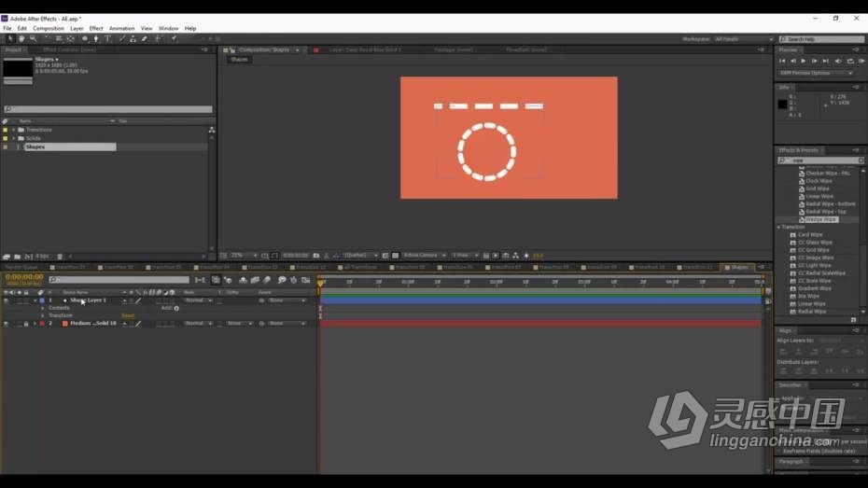Toggle visibility eye of Medium Solid layer

click(6, 324)
